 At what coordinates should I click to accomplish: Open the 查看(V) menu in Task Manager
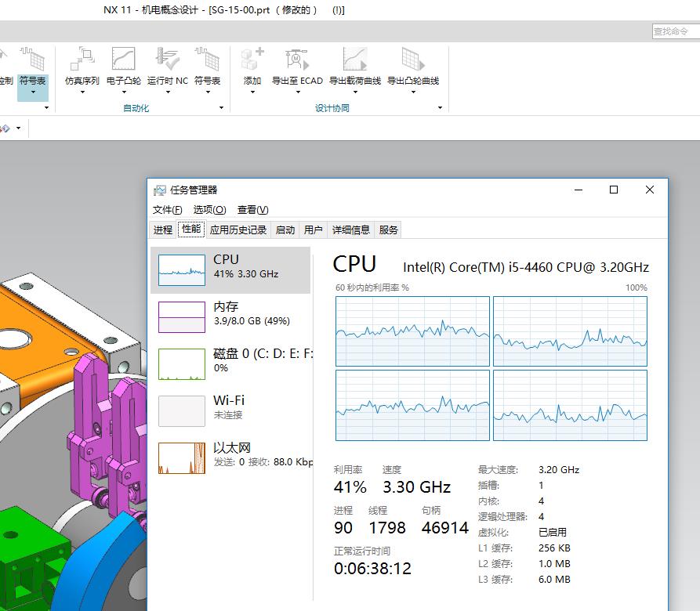click(x=252, y=210)
